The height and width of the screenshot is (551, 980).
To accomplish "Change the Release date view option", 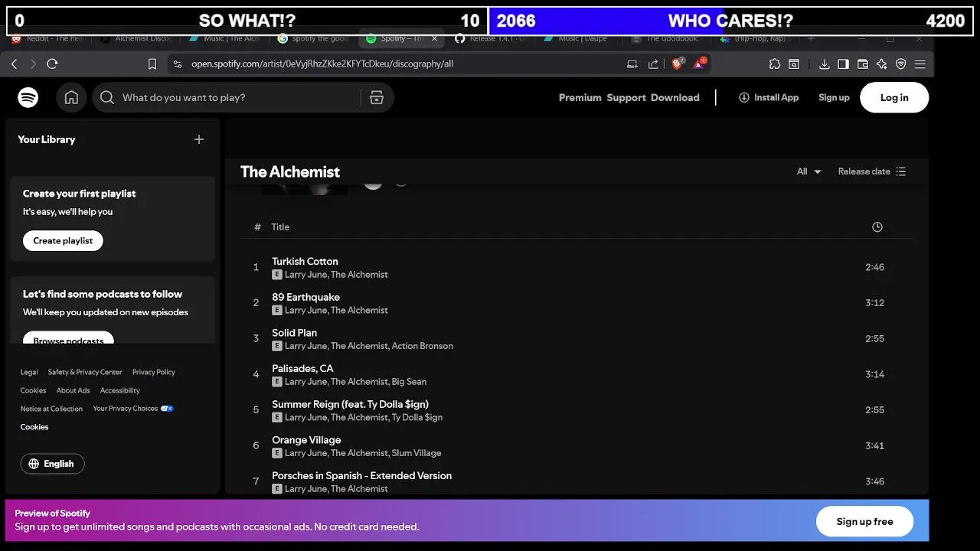I will pos(872,171).
